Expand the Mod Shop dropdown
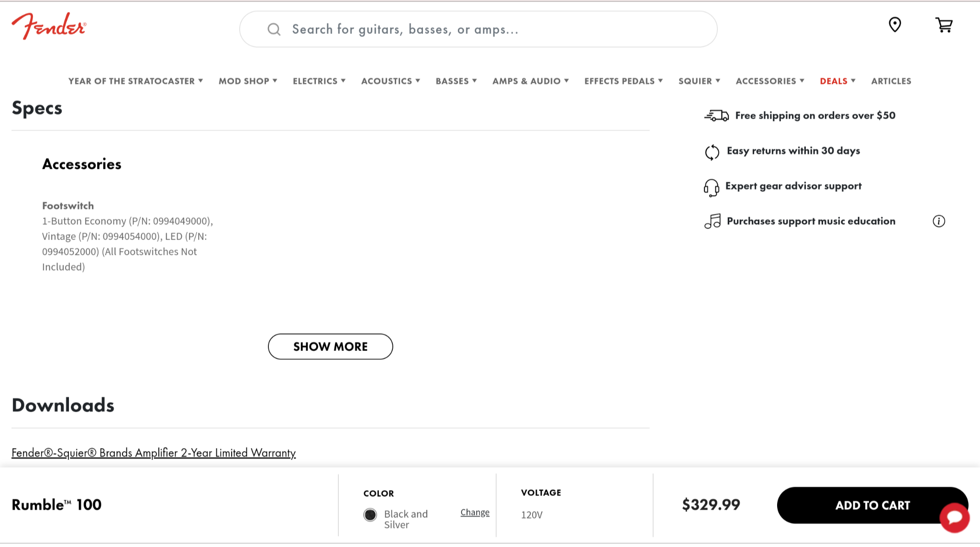Viewport: 980px width, 547px height. coord(248,81)
